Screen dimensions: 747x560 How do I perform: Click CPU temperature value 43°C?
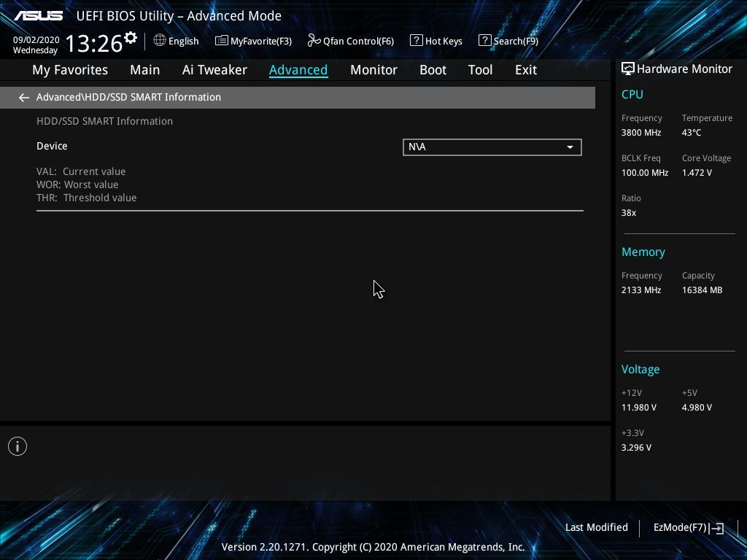pyautogui.click(x=692, y=133)
